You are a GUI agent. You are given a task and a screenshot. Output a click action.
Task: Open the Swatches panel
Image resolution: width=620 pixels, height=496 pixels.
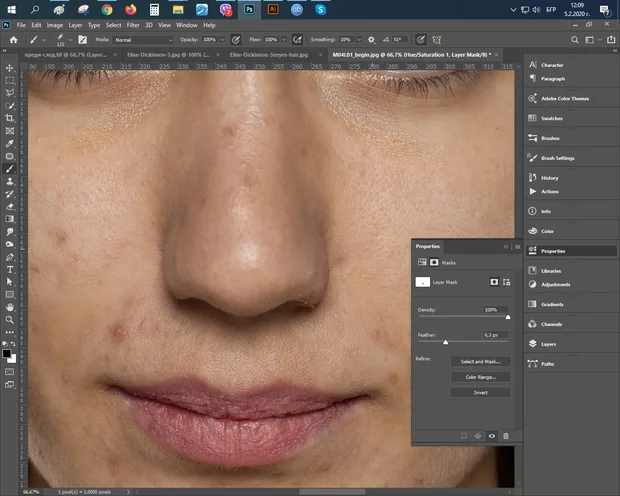tap(551, 118)
